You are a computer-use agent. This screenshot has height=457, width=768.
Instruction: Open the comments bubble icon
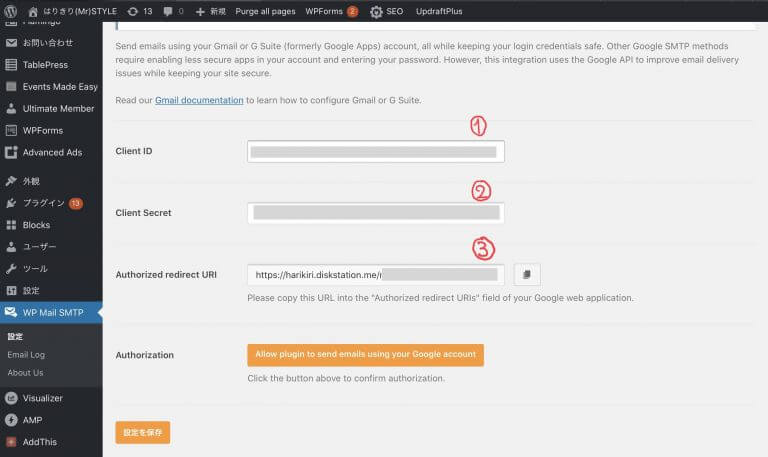click(168, 11)
